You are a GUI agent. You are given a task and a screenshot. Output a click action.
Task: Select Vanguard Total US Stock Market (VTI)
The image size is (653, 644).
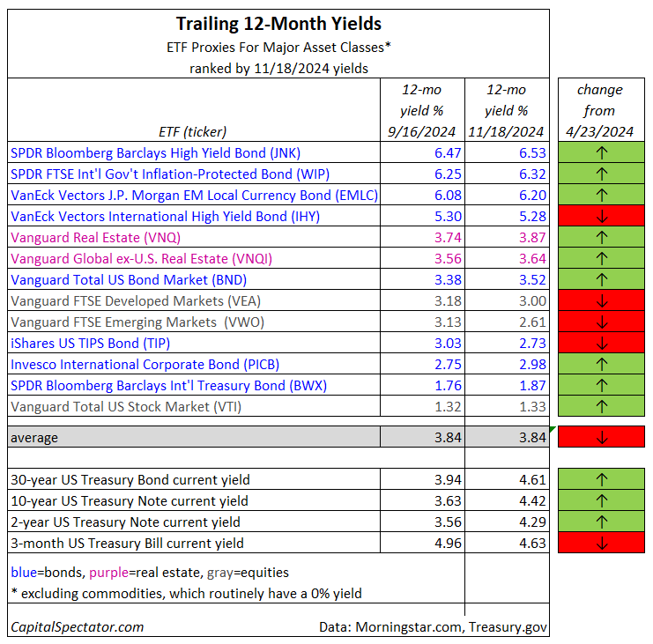tap(126, 407)
